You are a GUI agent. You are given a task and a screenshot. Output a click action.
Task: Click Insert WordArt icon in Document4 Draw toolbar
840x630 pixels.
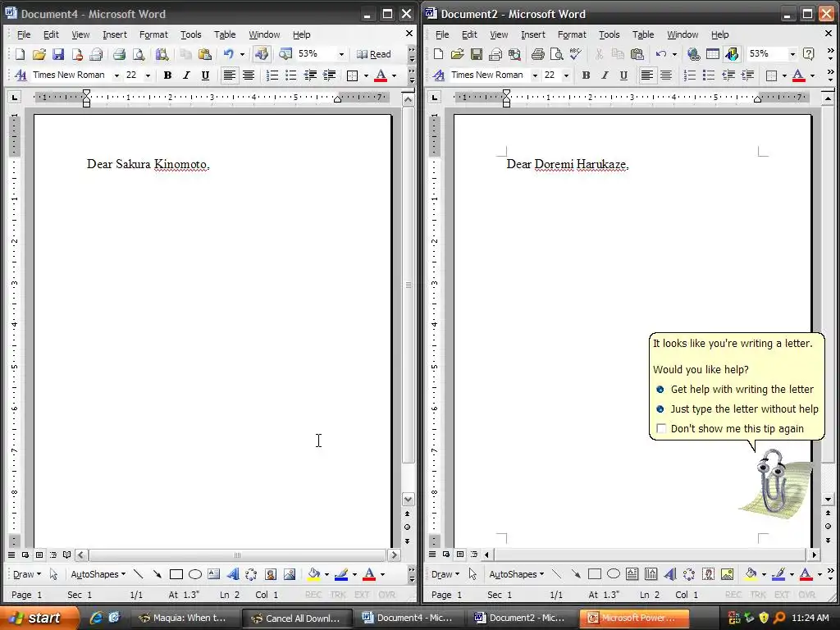pyautogui.click(x=232, y=574)
